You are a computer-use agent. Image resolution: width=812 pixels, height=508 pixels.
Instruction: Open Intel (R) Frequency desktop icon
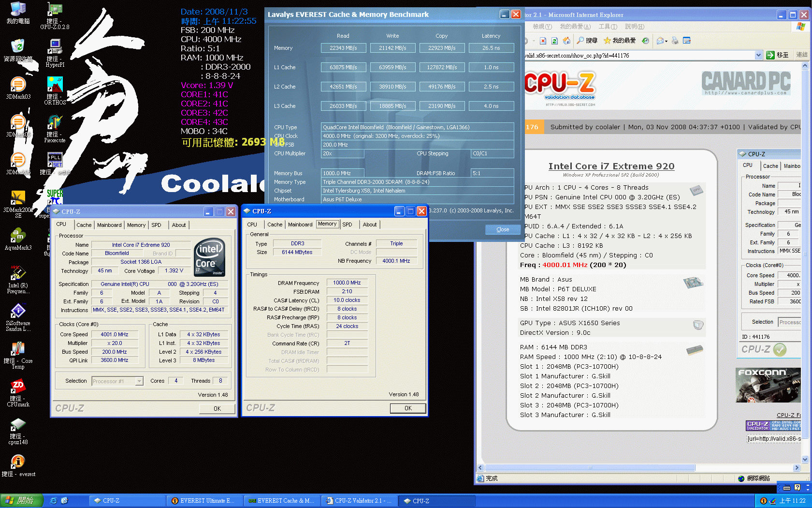tap(18, 279)
